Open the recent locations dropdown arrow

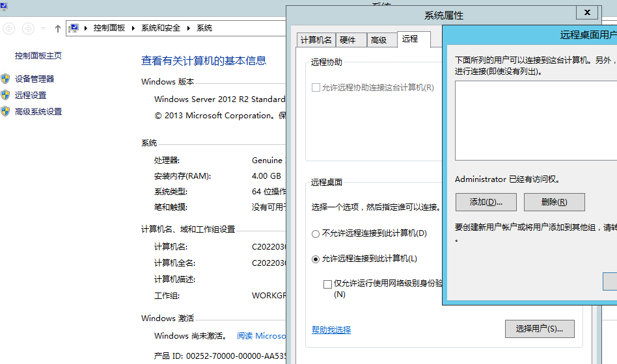pos(44,29)
